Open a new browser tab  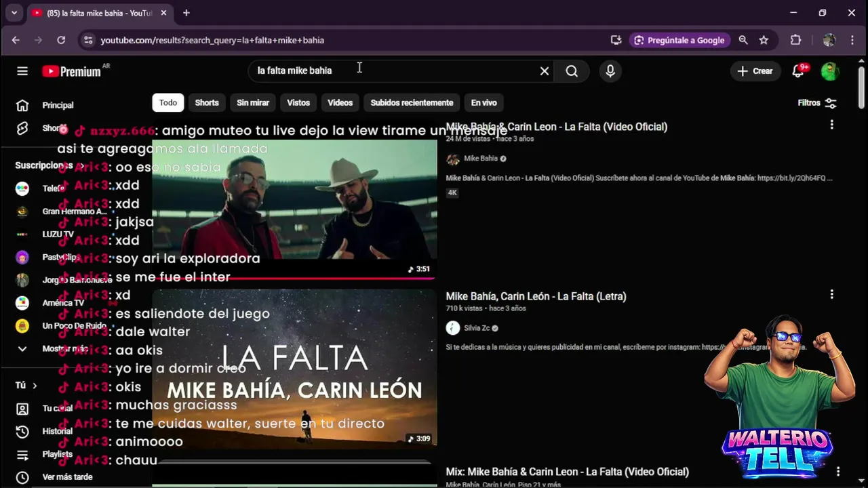tap(186, 13)
